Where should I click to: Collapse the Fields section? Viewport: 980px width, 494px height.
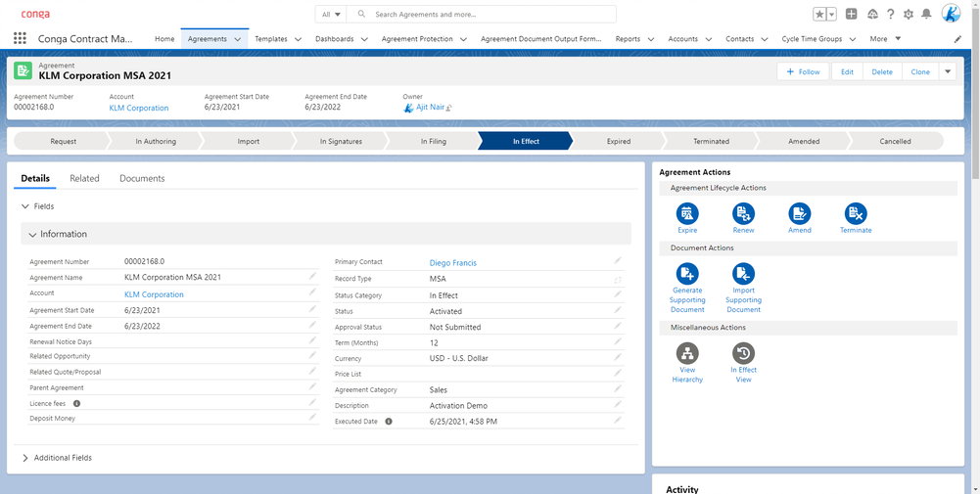pyautogui.click(x=25, y=206)
